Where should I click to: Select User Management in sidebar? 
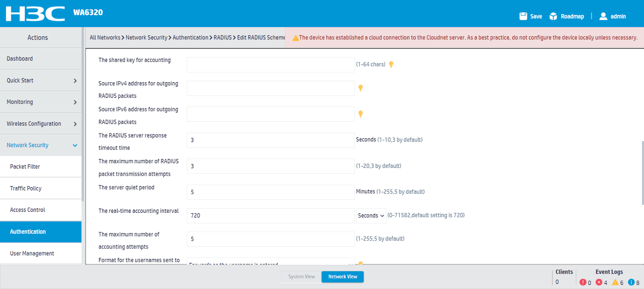32,253
